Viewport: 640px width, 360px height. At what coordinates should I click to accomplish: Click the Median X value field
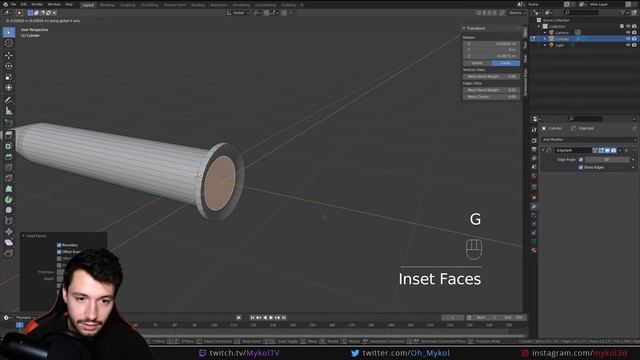491,43
